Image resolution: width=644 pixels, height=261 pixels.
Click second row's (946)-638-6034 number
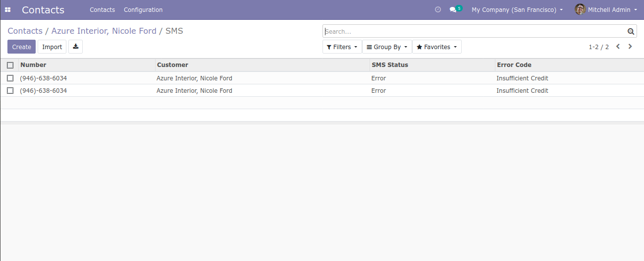44,91
